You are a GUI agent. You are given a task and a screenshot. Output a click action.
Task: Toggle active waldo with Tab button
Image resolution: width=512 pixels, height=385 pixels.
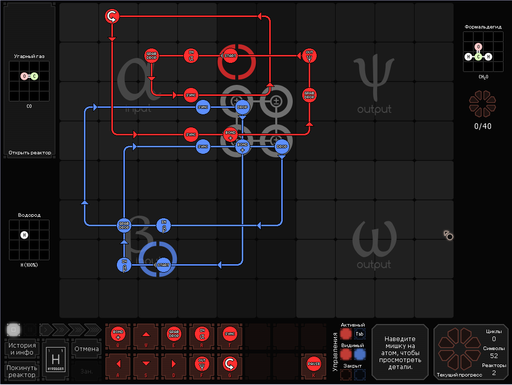(x=359, y=334)
